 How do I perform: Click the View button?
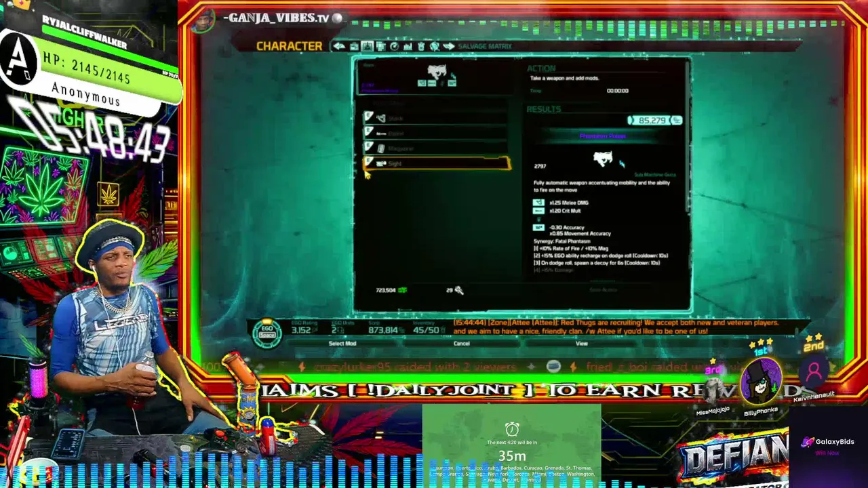(581, 344)
